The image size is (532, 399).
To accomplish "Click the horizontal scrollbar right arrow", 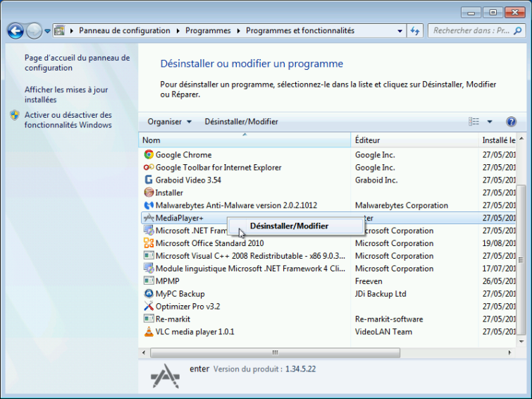I will click(509, 352).
